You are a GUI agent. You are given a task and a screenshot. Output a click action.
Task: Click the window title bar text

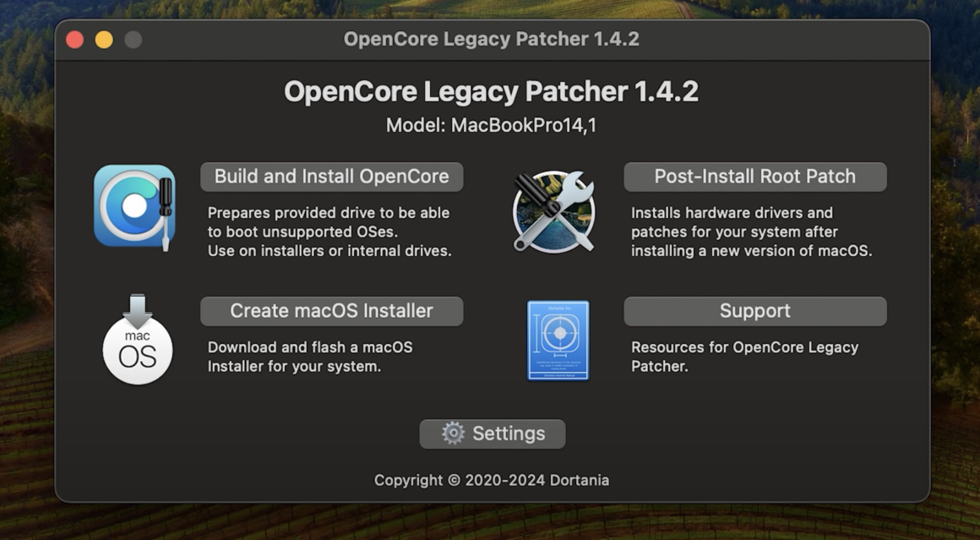tap(491, 39)
